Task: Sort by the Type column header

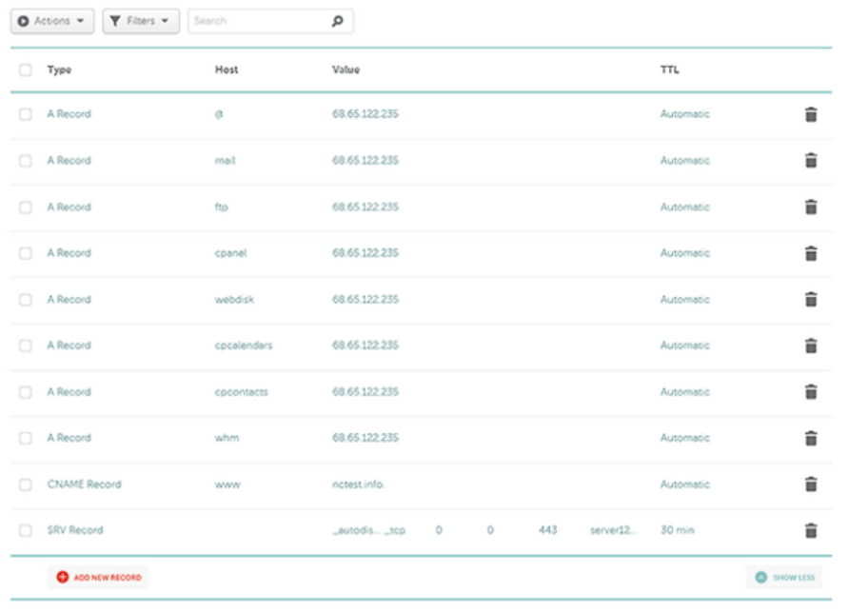Action: point(59,70)
